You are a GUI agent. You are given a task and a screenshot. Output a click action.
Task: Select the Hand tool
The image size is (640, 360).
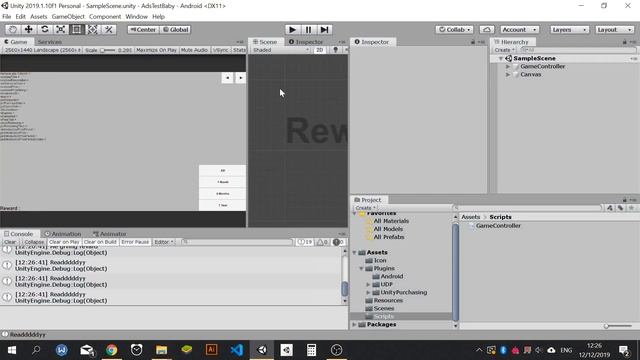[13, 29]
